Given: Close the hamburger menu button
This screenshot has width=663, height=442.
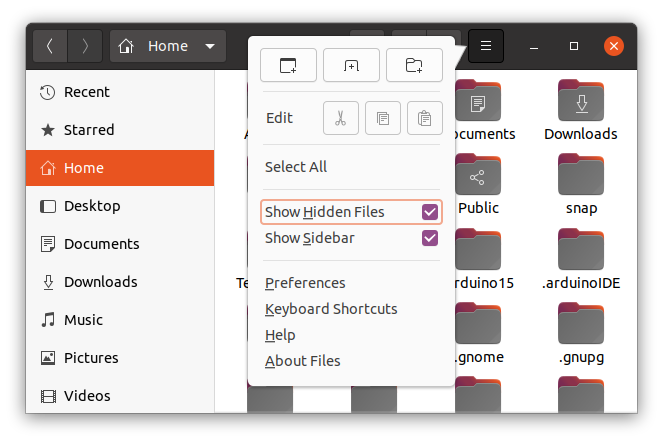Looking at the screenshot, I should point(486,46).
